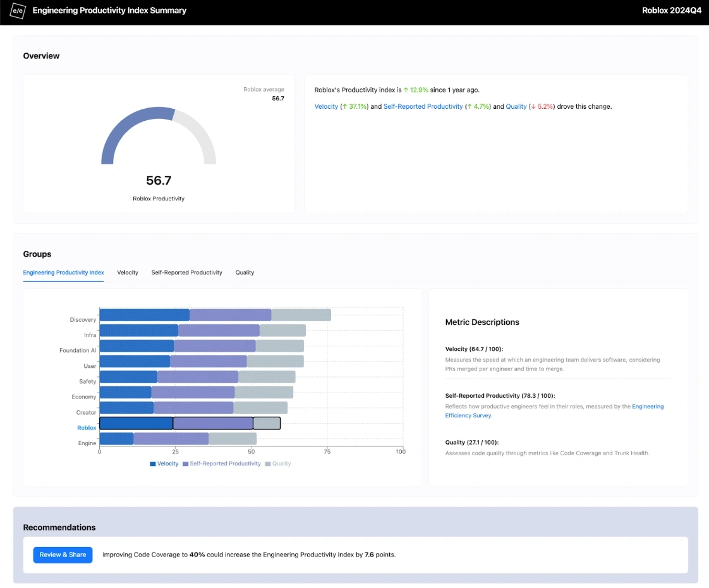This screenshot has width=709, height=588.
Task: Follow the Velocity link in the overview summary
Action: pyautogui.click(x=327, y=106)
